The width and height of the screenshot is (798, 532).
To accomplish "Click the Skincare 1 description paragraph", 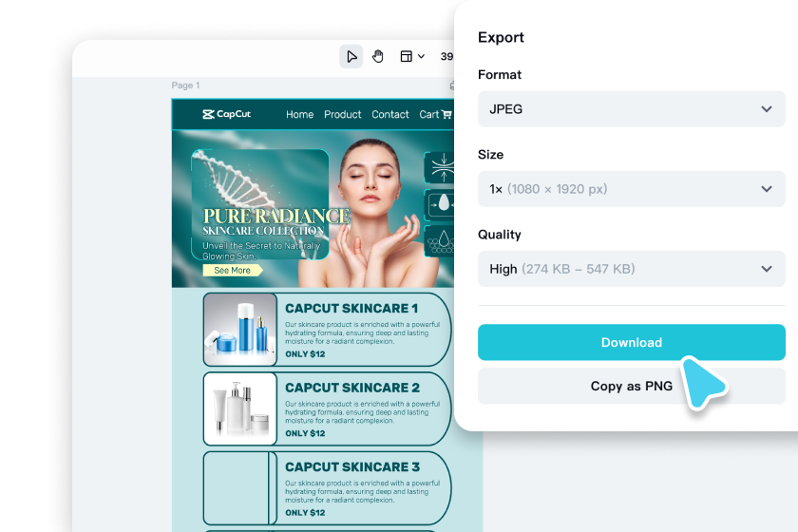I will click(362, 332).
